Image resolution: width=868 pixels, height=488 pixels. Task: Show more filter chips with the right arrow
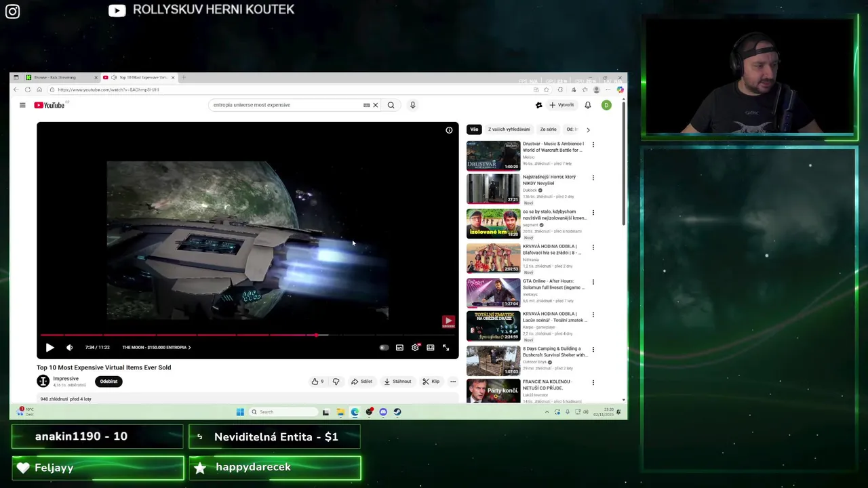point(588,129)
